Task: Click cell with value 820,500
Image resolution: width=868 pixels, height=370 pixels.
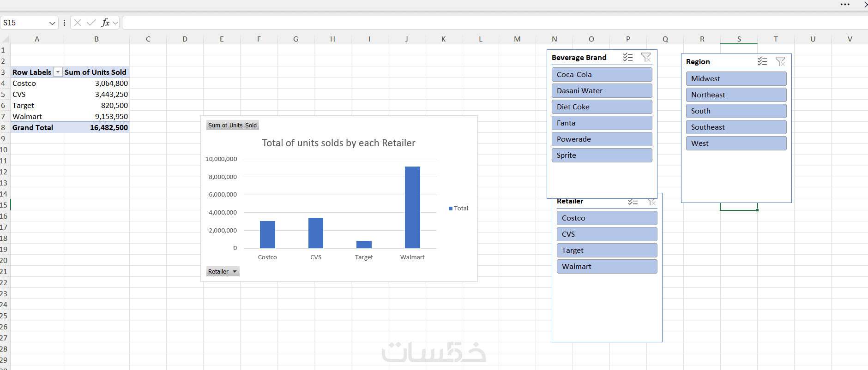Action: click(x=96, y=105)
